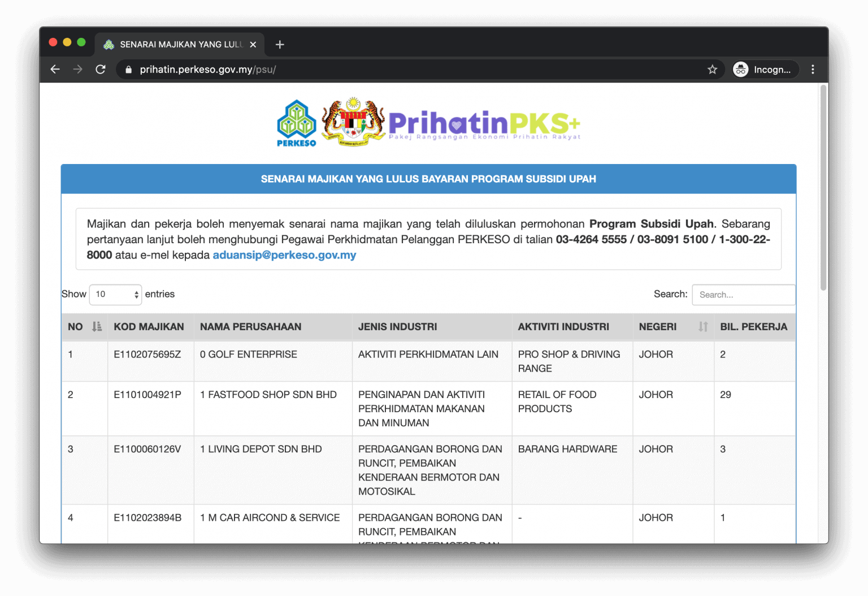Bookmark page using star icon
The width and height of the screenshot is (868, 596).
coord(712,70)
